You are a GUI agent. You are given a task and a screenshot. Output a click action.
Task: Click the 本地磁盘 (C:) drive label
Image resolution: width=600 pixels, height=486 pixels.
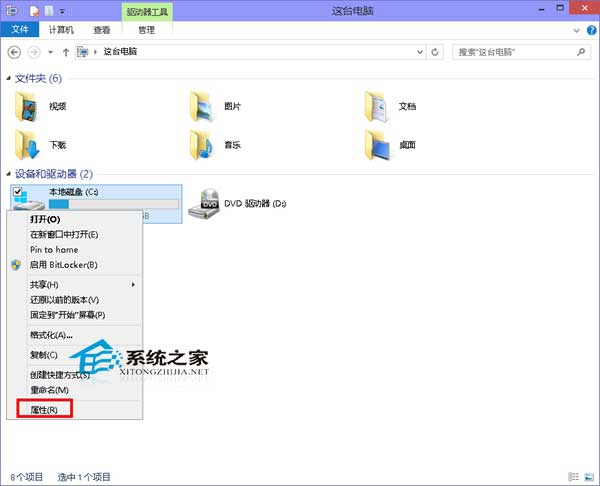[x=74, y=192]
